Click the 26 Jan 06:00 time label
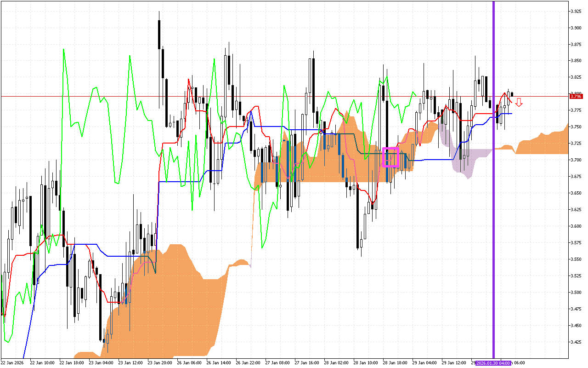The image size is (588, 368). click(190, 363)
